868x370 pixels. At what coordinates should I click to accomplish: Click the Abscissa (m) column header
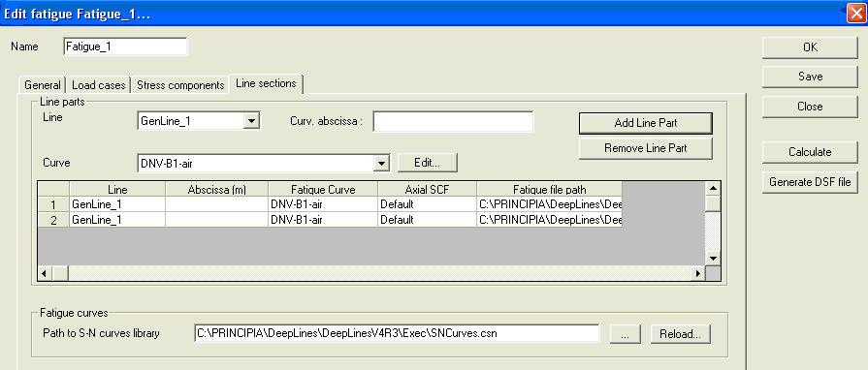(216, 189)
